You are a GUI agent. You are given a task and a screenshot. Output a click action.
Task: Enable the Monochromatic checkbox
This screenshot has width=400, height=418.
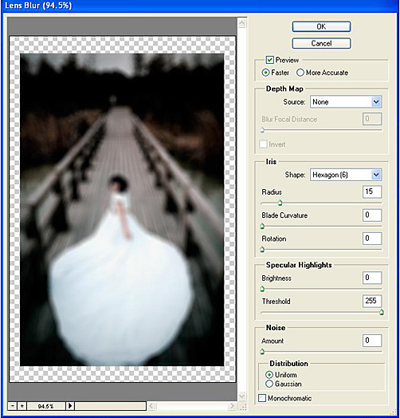click(262, 398)
